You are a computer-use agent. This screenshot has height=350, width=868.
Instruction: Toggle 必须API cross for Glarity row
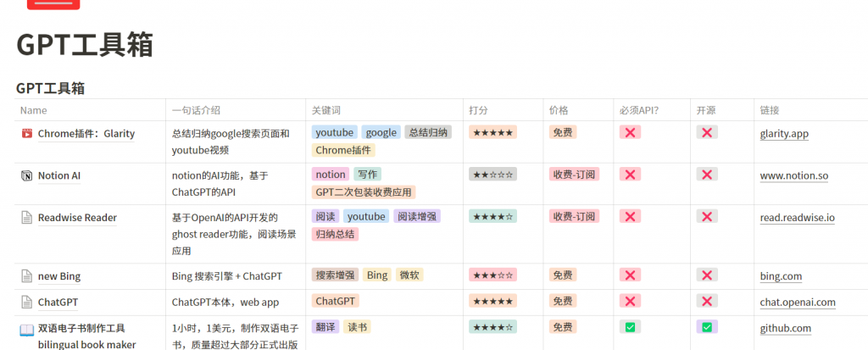tap(630, 132)
